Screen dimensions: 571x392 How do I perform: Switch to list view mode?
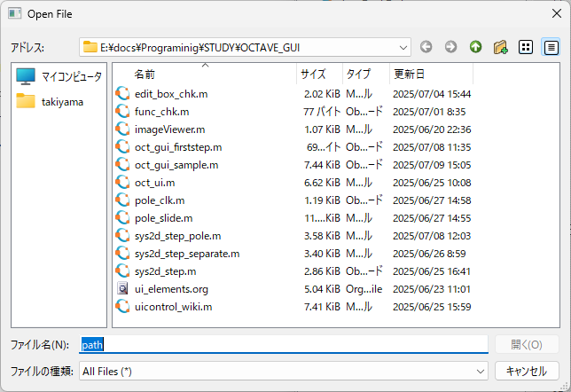[x=526, y=47]
